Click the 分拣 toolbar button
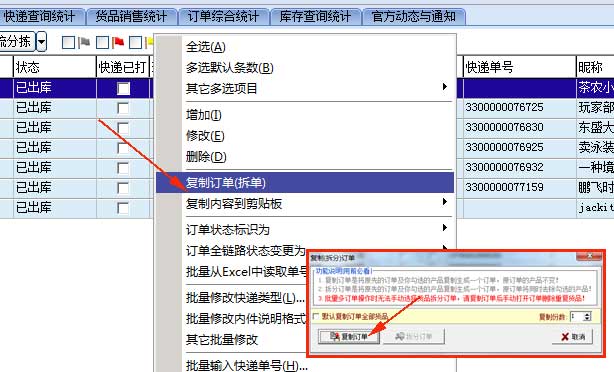The image size is (614, 372). 18,41
